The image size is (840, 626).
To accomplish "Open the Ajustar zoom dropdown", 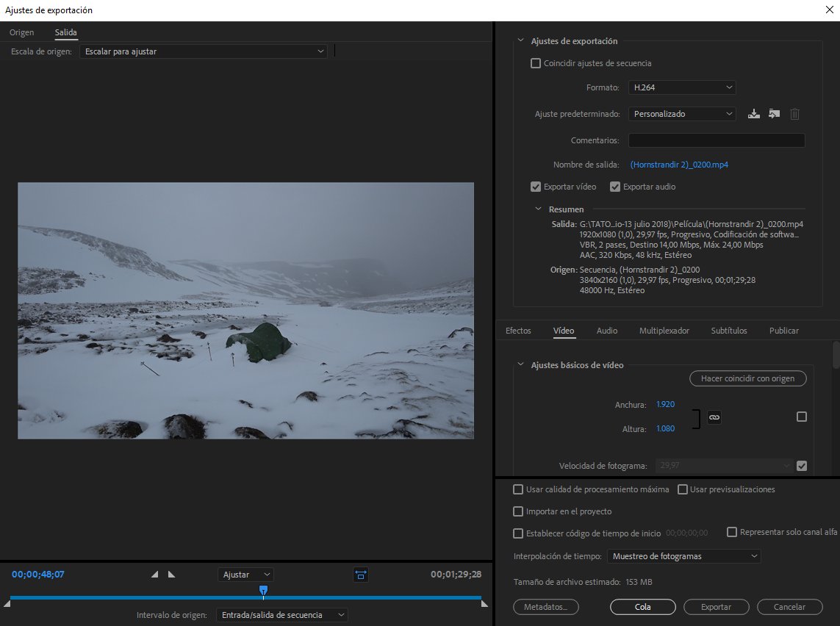I will [246, 575].
